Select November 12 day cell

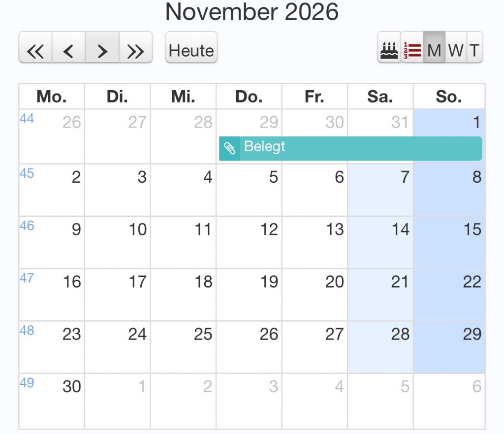pos(249,242)
